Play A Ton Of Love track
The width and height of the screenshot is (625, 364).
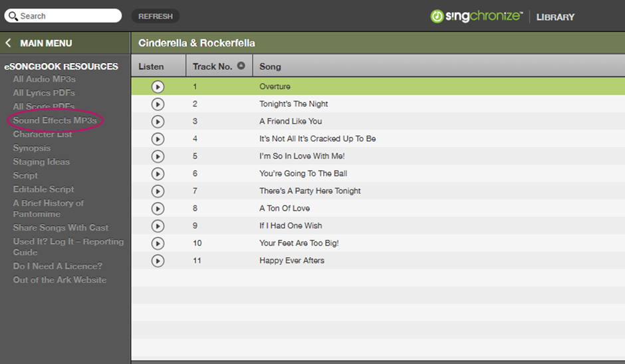(158, 208)
